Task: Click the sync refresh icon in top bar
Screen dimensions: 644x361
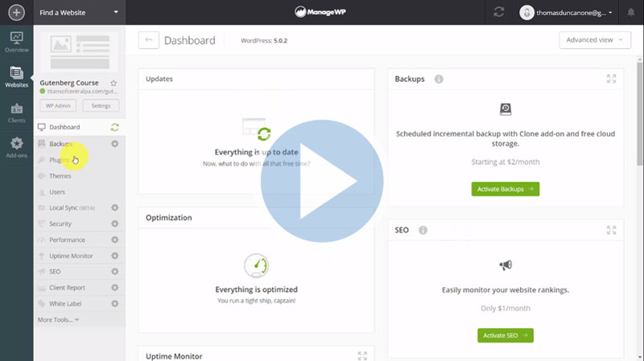Action: (499, 13)
